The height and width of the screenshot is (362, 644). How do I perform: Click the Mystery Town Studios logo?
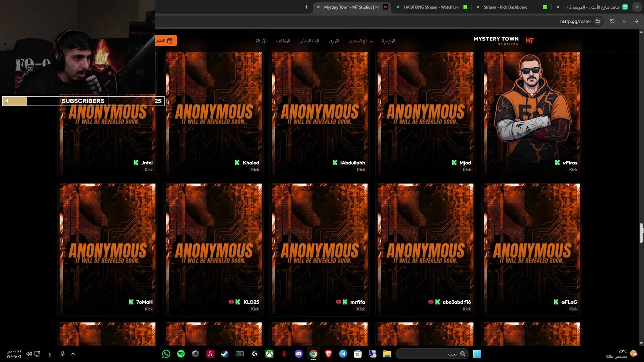[x=504, y=41]
